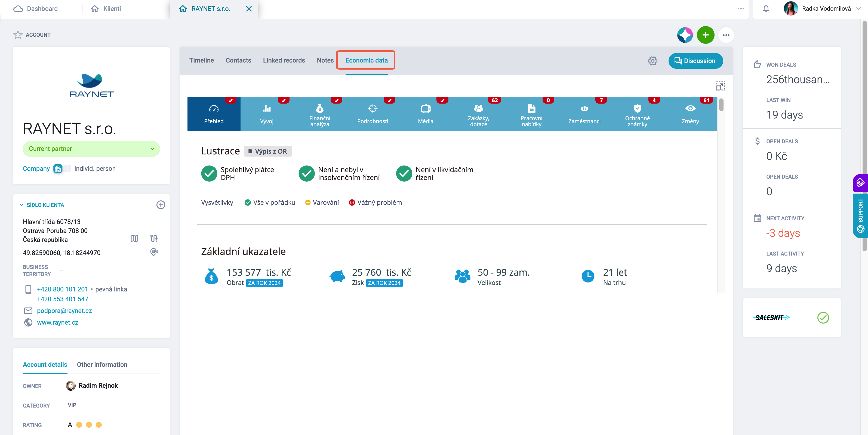Viewport: 868px width, 435px height.
Task: Click the Last Win 19 days value
Action: [784, 115]
